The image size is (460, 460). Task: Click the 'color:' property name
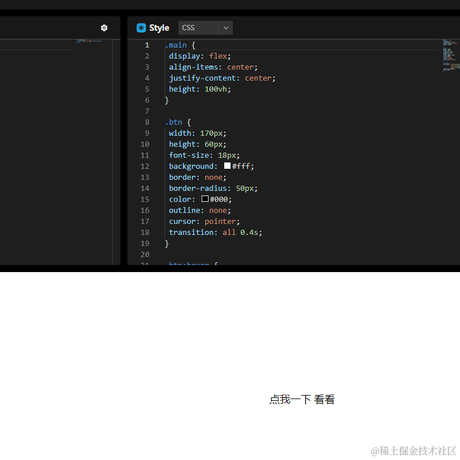tap(182, 199)
